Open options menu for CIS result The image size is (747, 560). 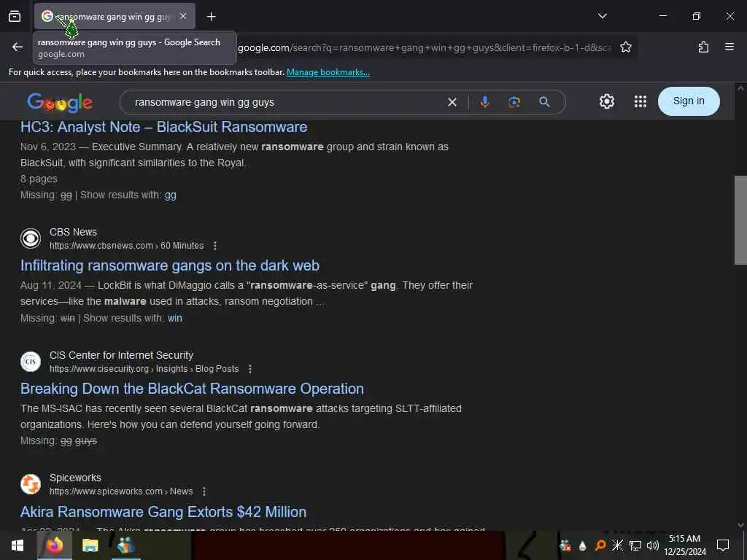(250, 369)
